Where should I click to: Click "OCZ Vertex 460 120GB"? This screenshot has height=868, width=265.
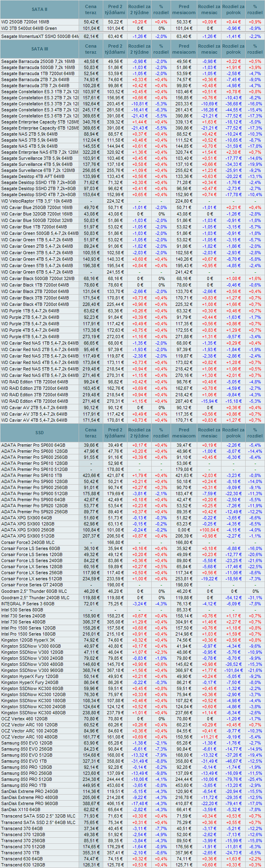click(x=24, y=719)
